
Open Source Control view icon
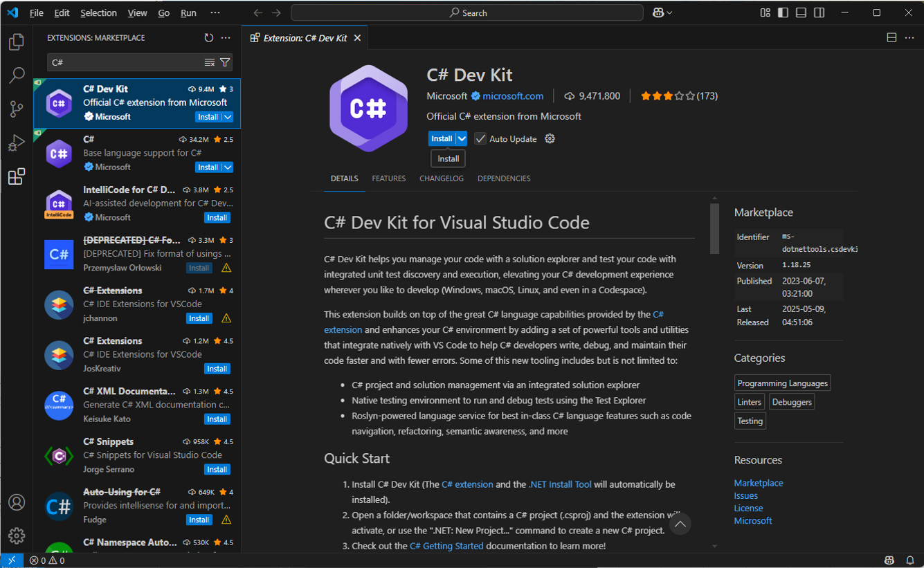(17, 109)
